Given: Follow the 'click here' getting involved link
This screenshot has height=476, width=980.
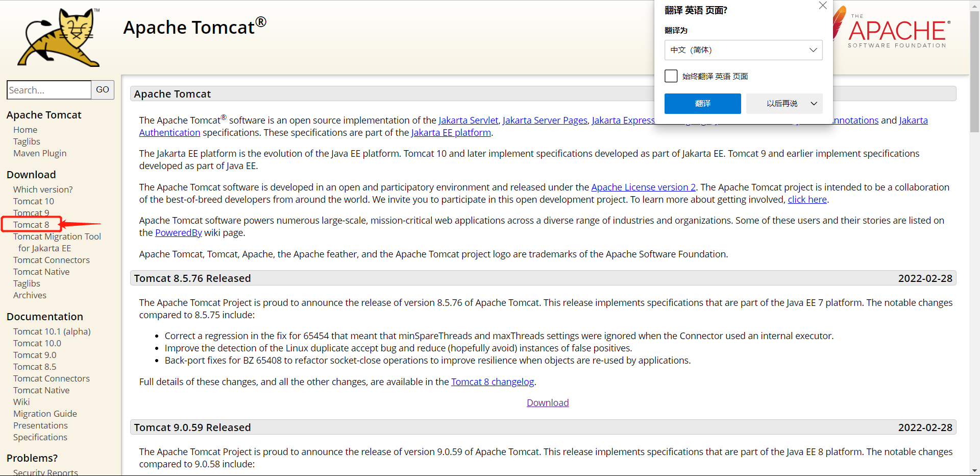Looking at the screenshot, I should tap(807, 200).
